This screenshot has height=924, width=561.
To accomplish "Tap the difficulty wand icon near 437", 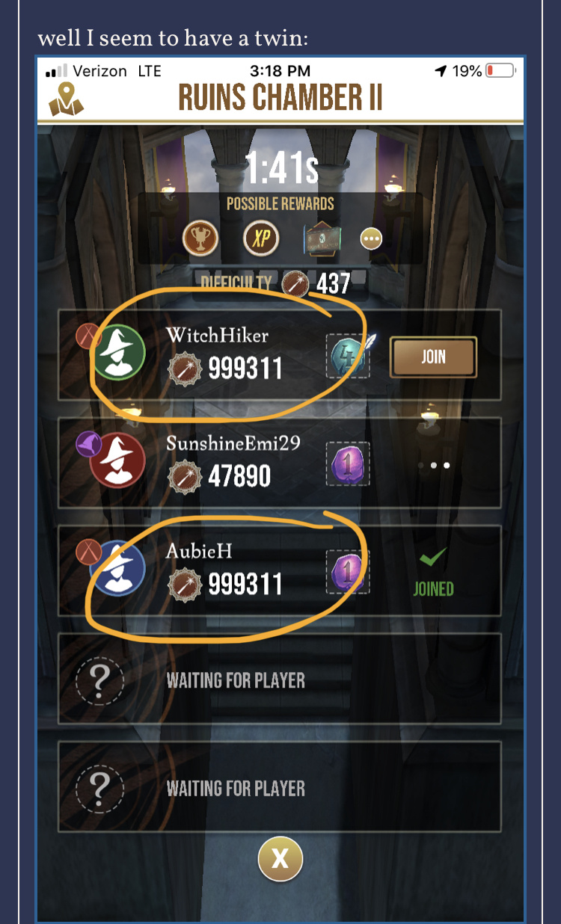I will point(295,283).
